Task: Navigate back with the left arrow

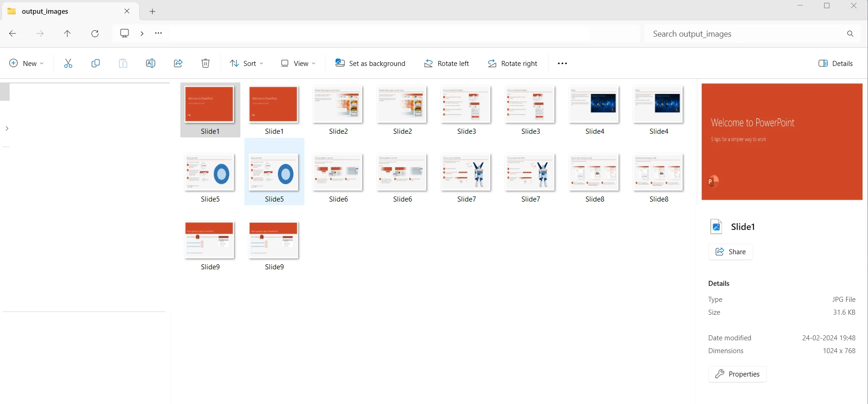Action: (x=13, y=33)
